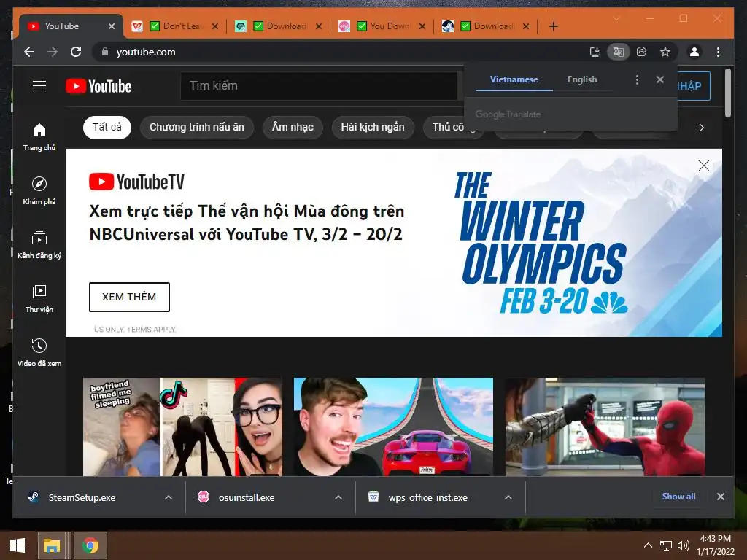The height and width of the screenshot is (560, 747).
Task: Select the Hài kịch ngắn chip
Action: coord(373,127)
